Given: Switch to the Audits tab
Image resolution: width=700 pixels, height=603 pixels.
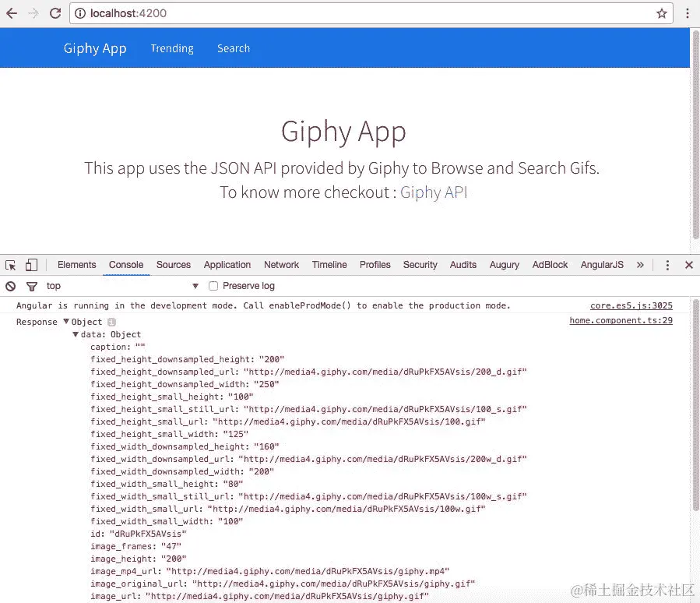Looking at the screenshot, I should (x=463, y=265).
